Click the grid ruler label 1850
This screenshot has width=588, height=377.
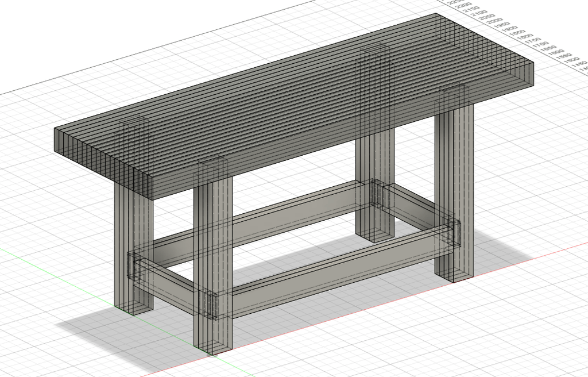coord(517,33)
